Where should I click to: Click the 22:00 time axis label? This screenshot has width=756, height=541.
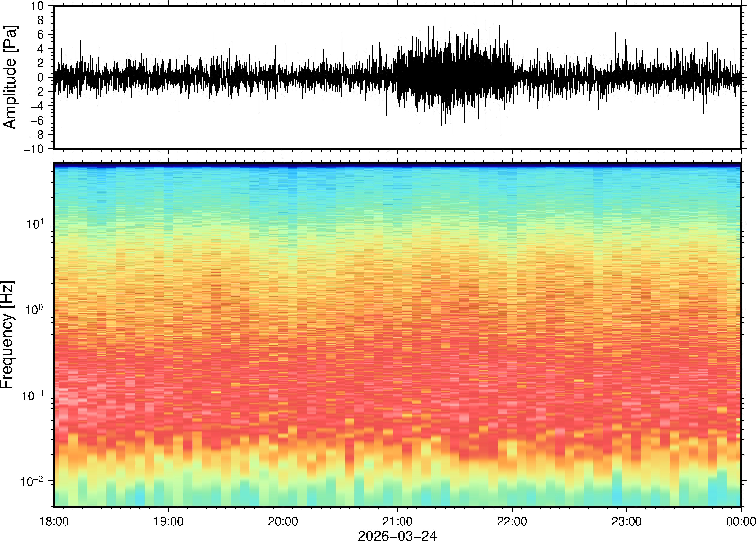coord(512,521)
